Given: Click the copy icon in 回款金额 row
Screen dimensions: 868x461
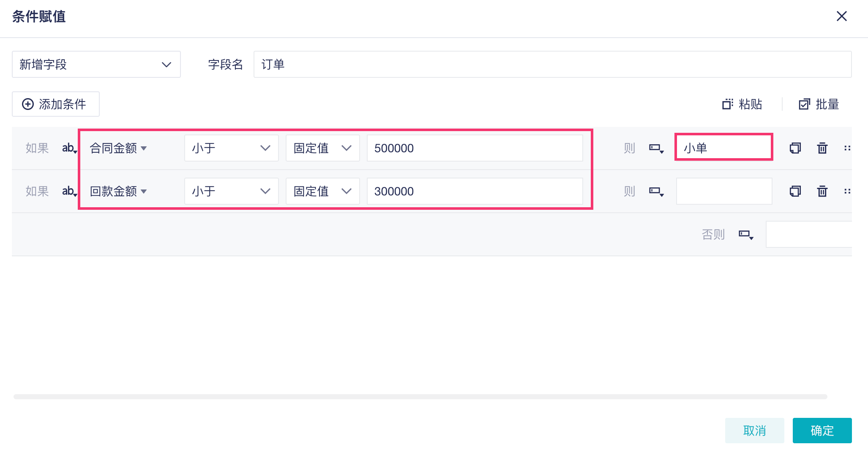Looking at the screenshot, I should (795, 191).
